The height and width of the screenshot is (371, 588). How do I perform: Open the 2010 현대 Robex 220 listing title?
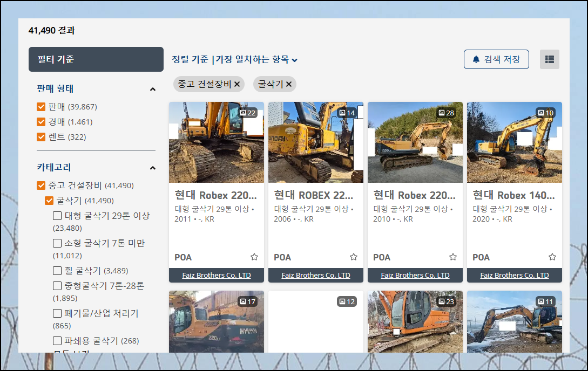click(414, 195)
